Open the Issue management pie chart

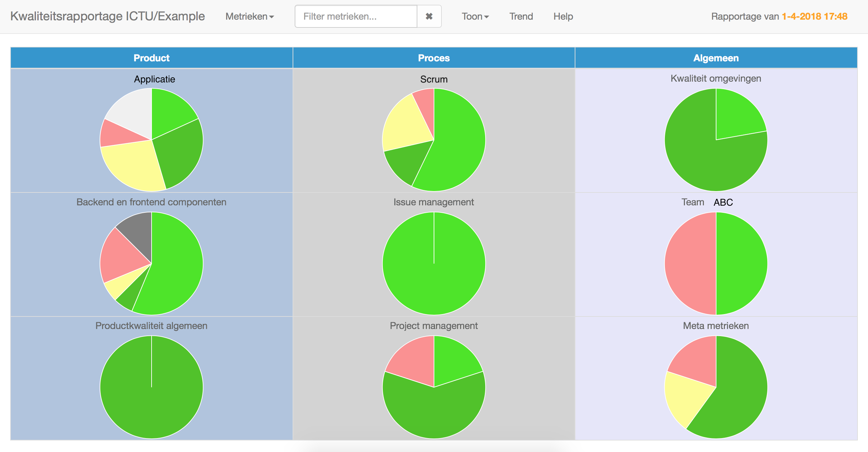[x=434, y=263]
